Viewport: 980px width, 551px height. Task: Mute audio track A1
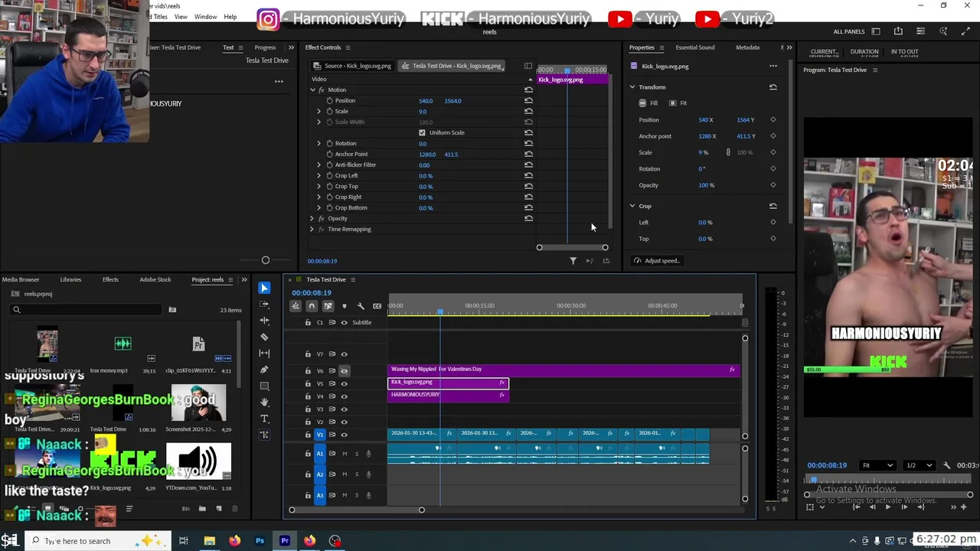pos(345,454)
